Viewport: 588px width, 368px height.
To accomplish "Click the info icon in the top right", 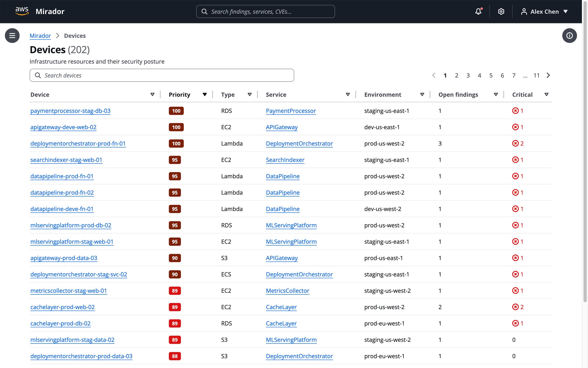I will pyautogui.click(x=570, y=36).
